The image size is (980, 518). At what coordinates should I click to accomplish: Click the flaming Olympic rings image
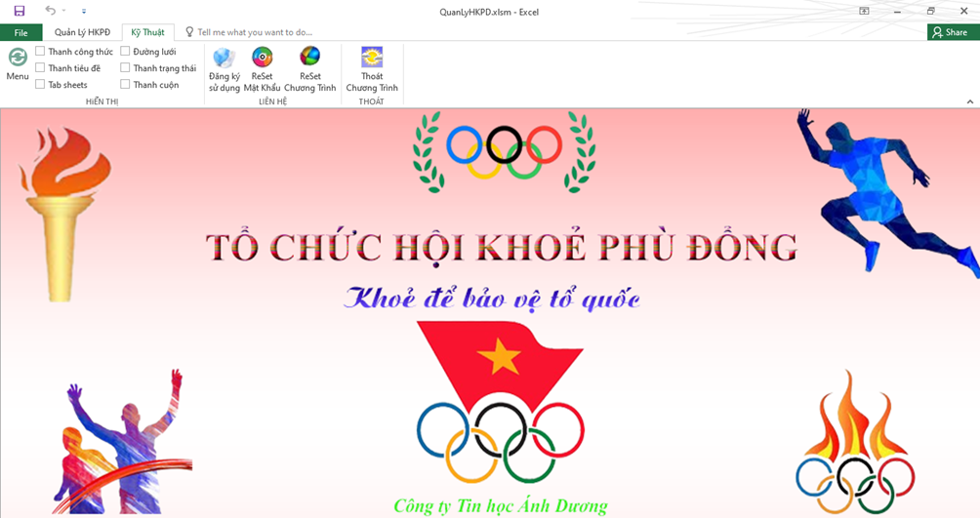855,442
